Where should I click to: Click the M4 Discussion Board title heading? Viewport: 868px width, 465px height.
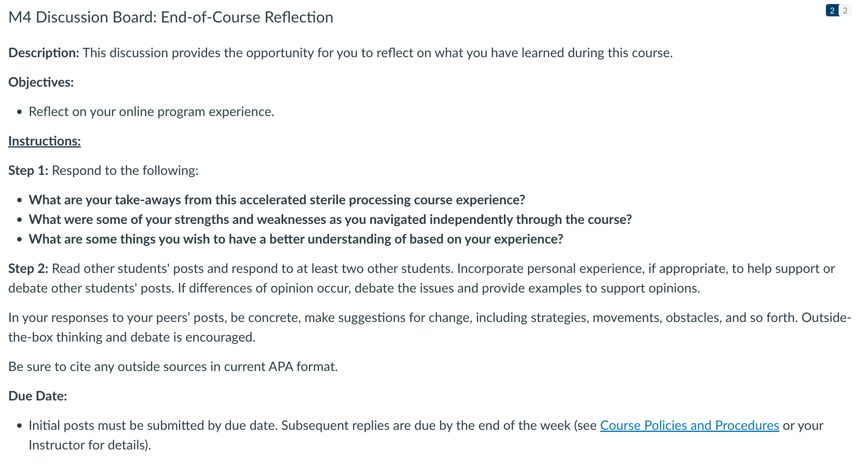(171, 17)
